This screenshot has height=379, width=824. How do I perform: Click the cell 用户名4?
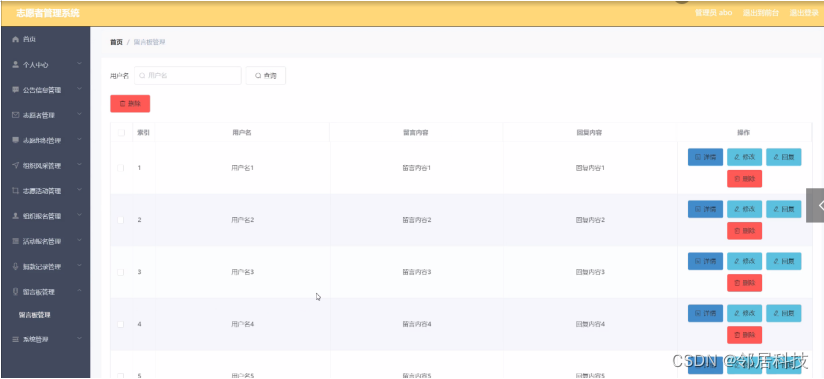pyautogui.click(x=242, y=324)
